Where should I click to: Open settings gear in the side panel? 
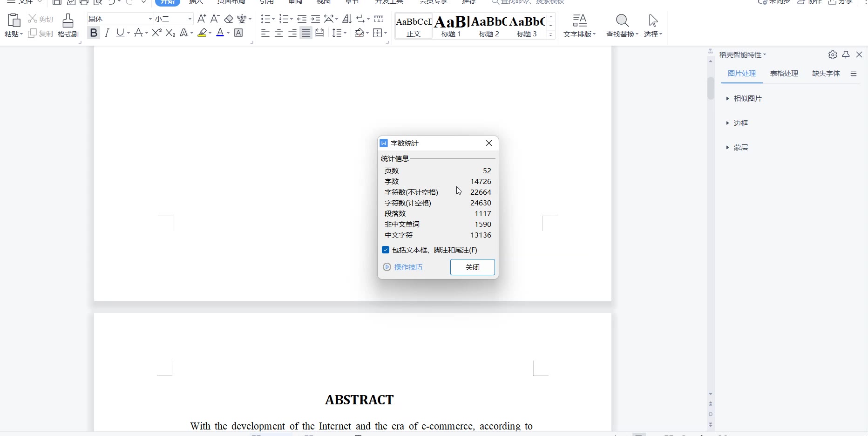[x=833, y=55]
